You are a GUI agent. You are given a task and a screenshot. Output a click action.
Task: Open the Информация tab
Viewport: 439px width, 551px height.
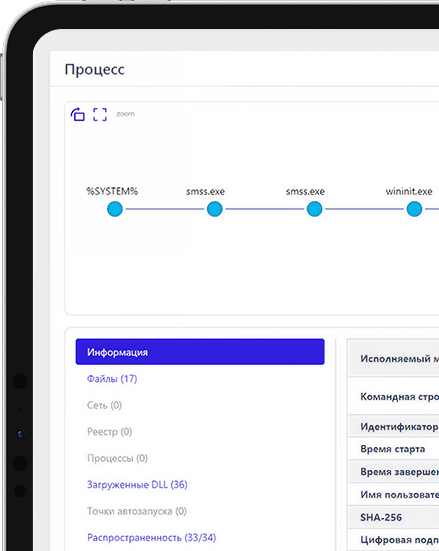click(x=200, y=352)
